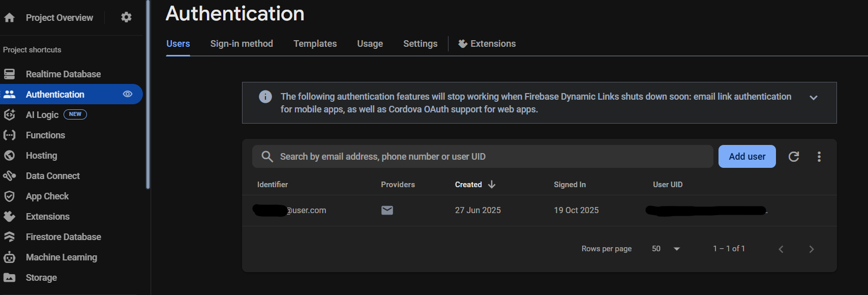Image resolution: width=868 pixels, height=295 pixels.
Task: Open the three-dot more options menu
Action: (819, 157)
